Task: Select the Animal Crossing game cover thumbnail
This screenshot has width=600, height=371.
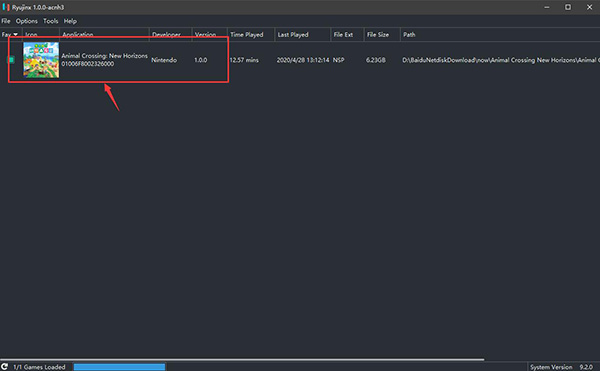Action: coord(41,60)
